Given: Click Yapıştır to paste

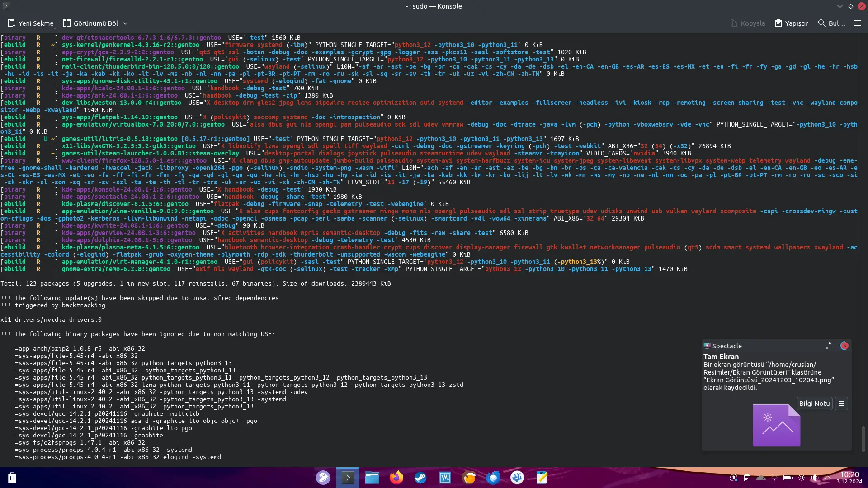Looking at the screenshot, I should pyautogui.click(x=792, y=23).
